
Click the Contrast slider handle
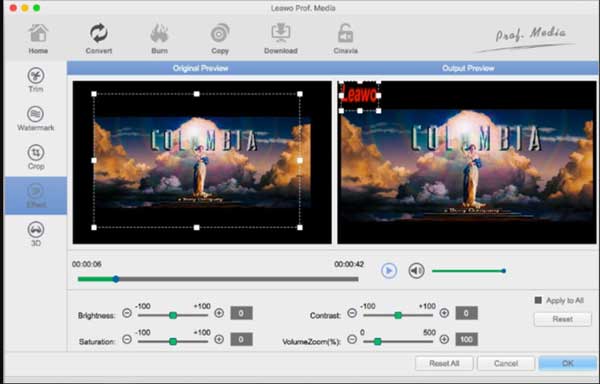pos(398,315)
